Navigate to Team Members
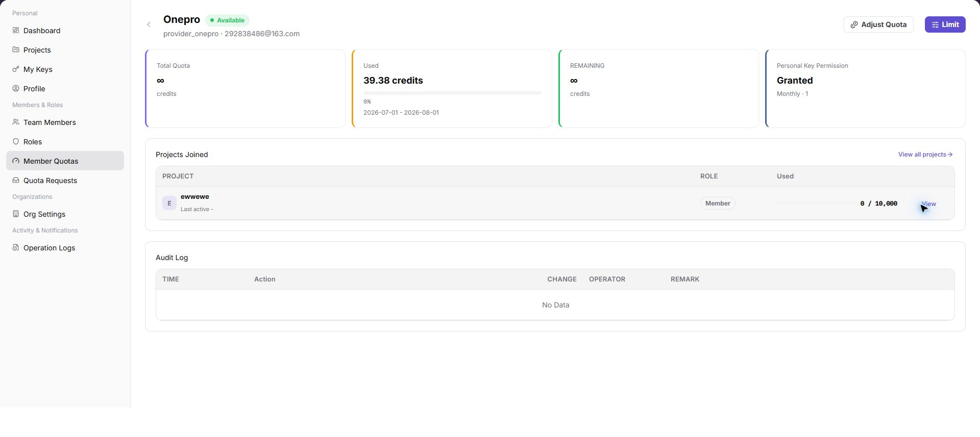 tap(65, 122)
